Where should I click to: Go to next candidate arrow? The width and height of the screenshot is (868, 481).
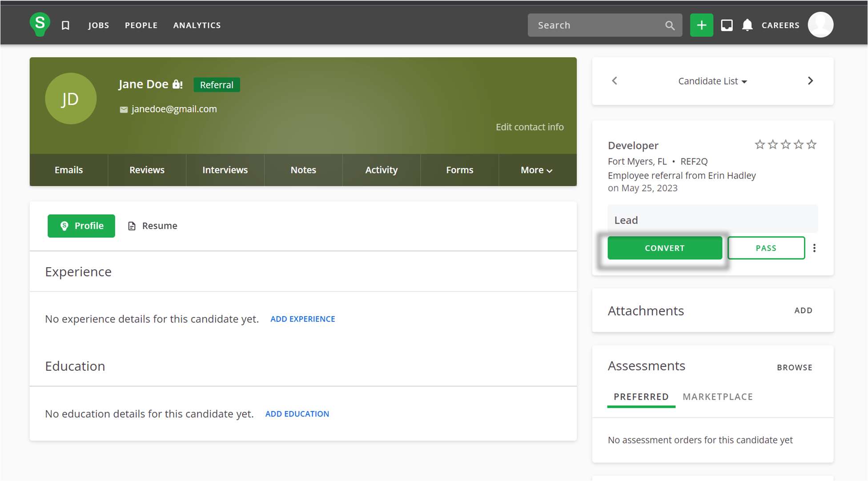pyautogui.click(x=810, y=80)
